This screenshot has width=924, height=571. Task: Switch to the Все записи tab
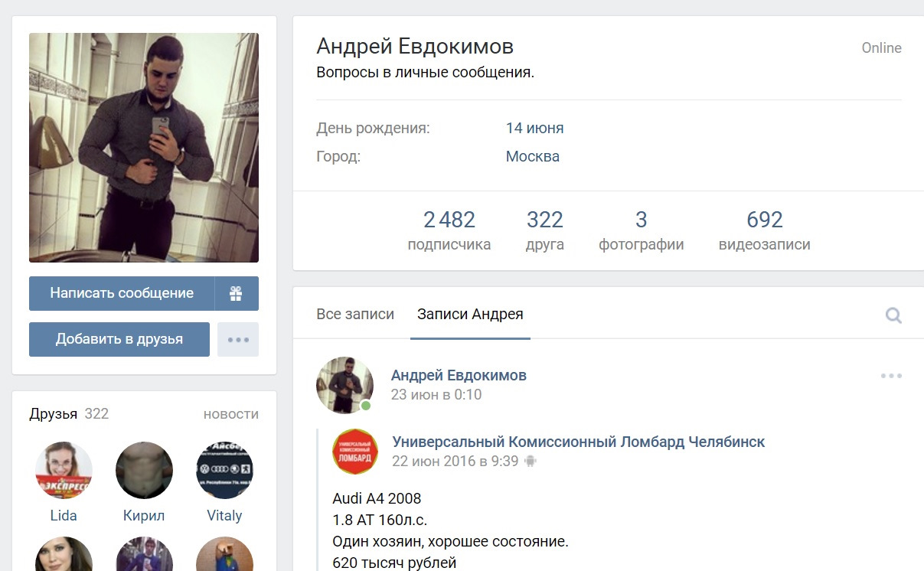pos(355,314)
